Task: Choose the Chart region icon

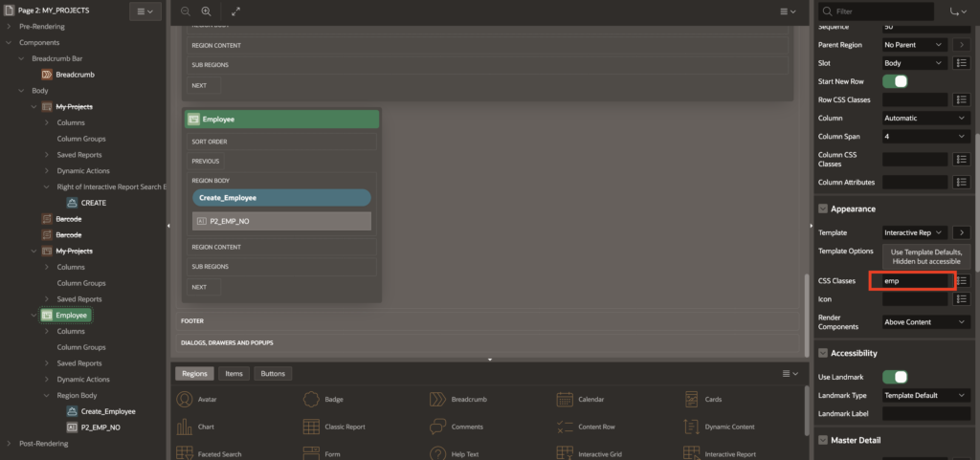Action: coord(182,427)
